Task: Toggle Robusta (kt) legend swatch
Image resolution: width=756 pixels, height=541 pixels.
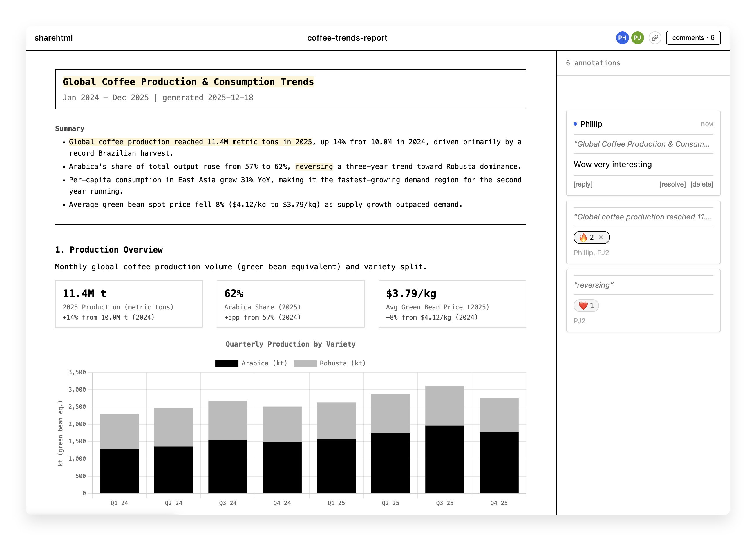Action: pyautogui.click(x=305, y=363)
